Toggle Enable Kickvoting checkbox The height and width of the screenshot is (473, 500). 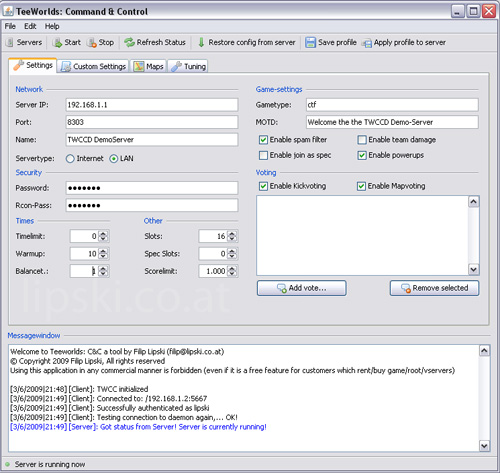coord(263,186)
